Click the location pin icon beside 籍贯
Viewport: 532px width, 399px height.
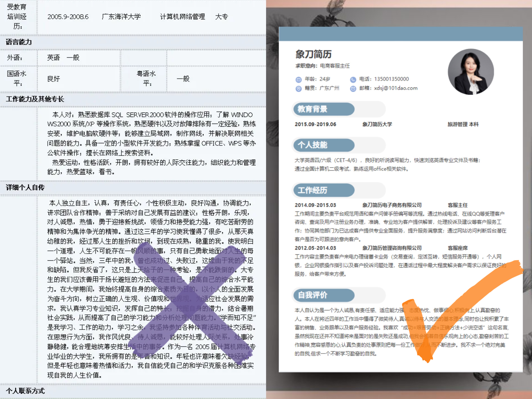299,89
